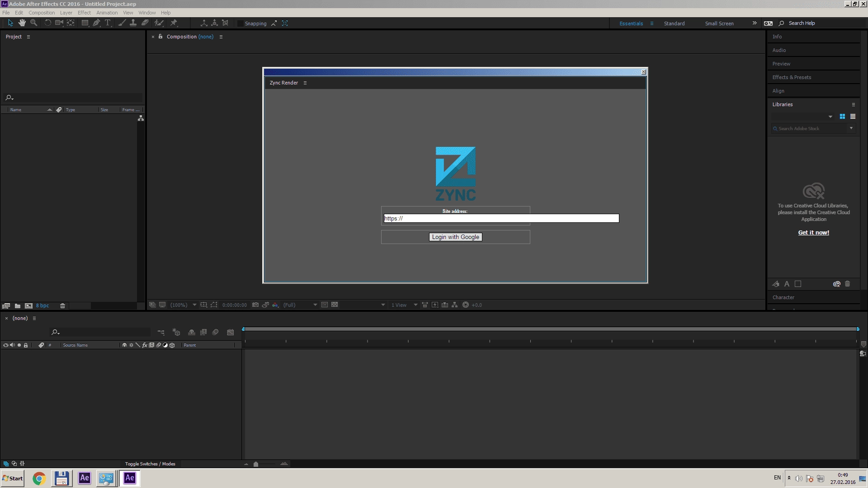This screenshot has width=868, height=488.
Task: Click the Local Axis Mode icon
Action: [204, 23]
